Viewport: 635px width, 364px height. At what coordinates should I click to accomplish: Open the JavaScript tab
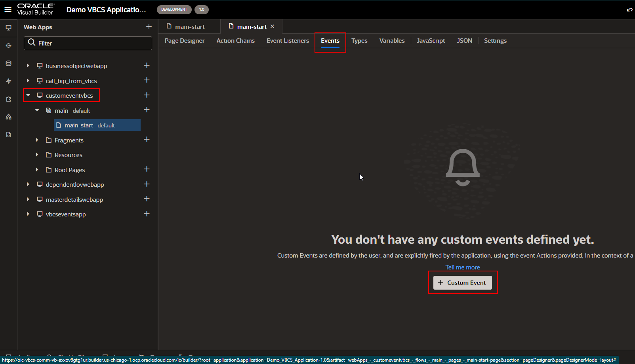tap(431, 41)
